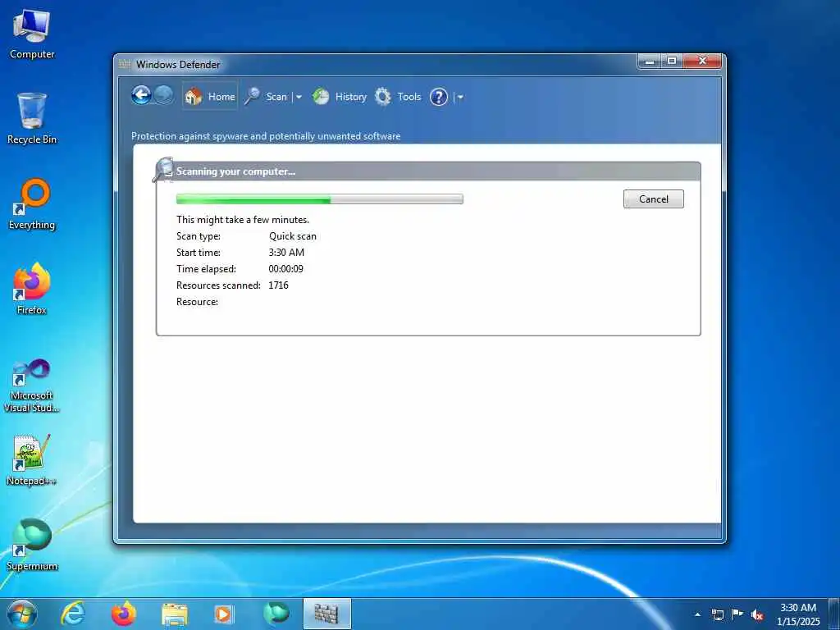Open the History page
Image resolution: width=840 pixels, height=630 pixels.
(340, 97)
